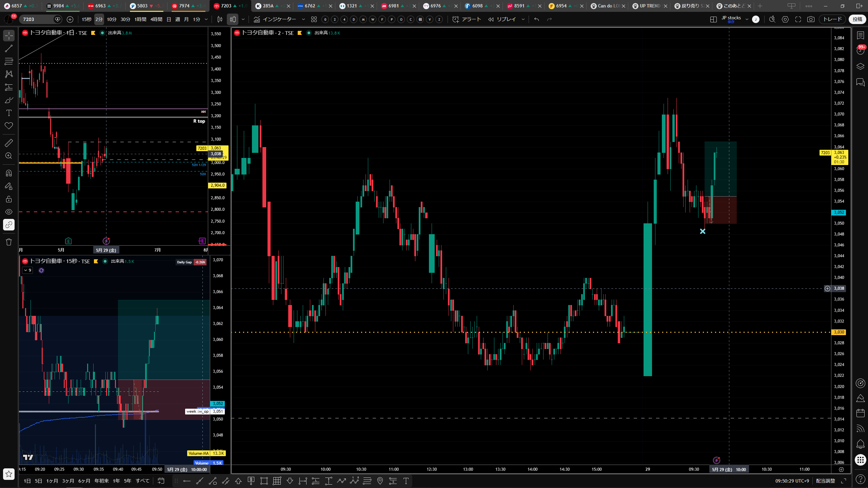This screenshot has height=488, width=868.
Task: Open the リプレイ dropdown chevron
Action: point(523,19)
